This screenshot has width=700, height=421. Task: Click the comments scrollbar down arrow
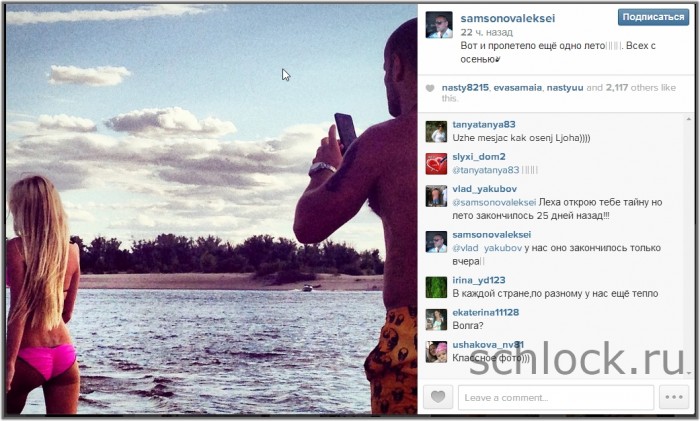click(x=689, y=373)
